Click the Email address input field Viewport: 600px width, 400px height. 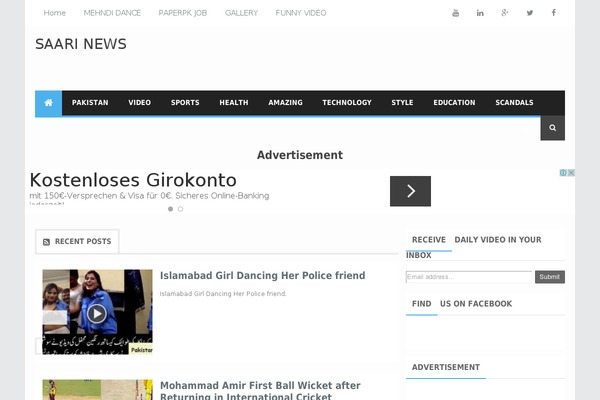click(469, 277)
